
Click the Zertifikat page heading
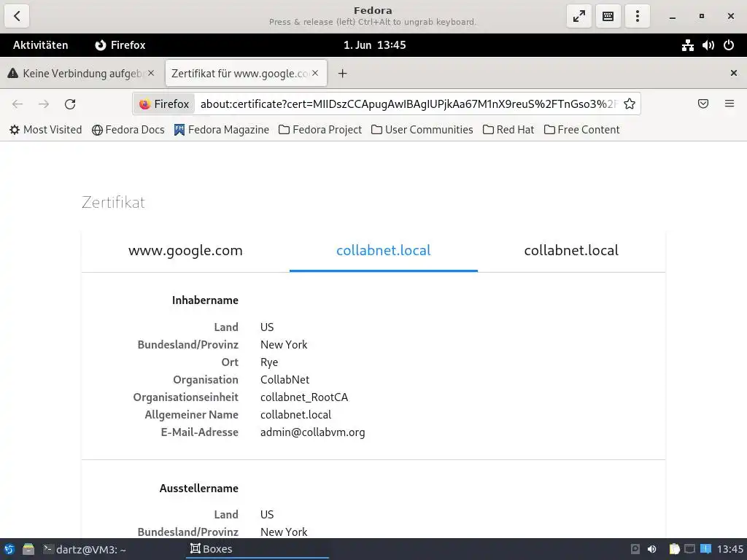(x=113, y=203)
